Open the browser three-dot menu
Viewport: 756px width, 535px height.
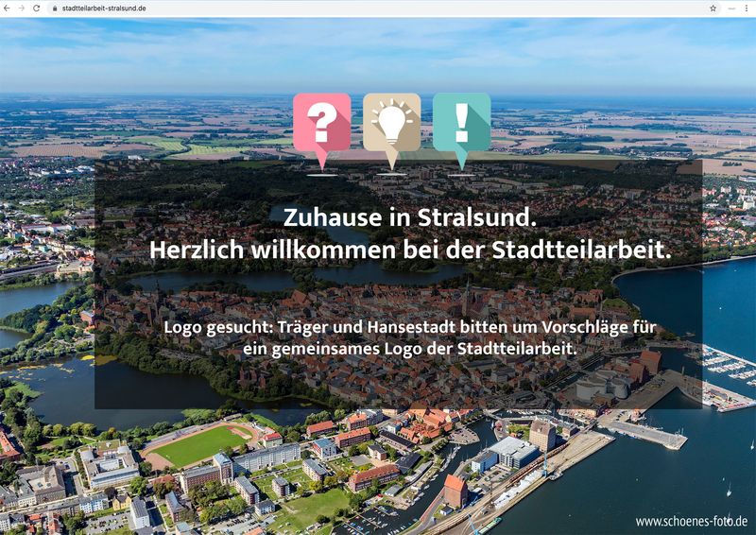747,9
